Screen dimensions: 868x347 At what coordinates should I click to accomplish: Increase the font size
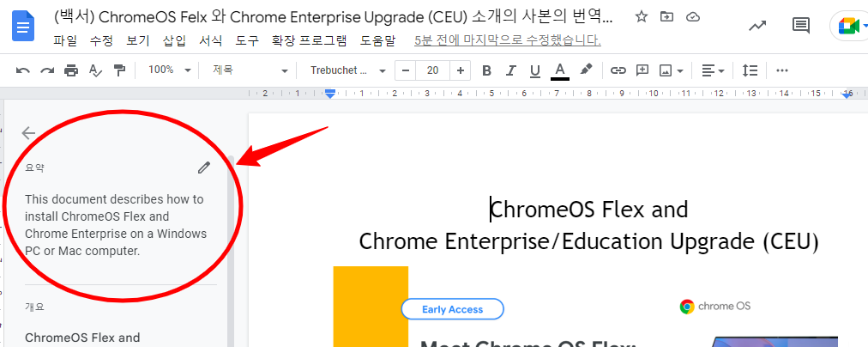point(461,70)
